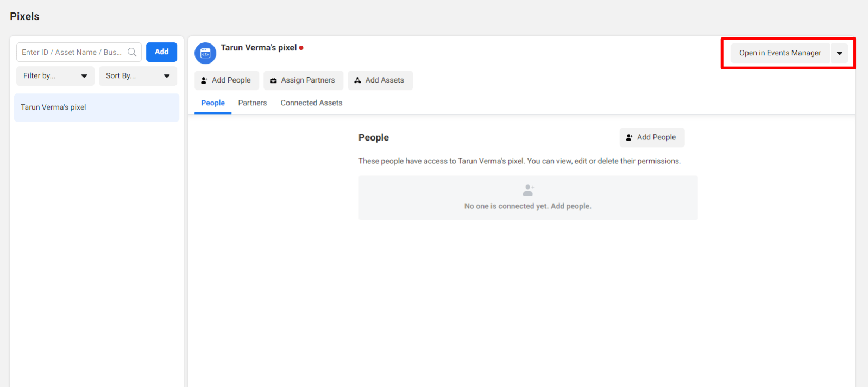Open the Filter by dropdown
This screenshot has height=387, width=868.
click(x=55, y=76)
